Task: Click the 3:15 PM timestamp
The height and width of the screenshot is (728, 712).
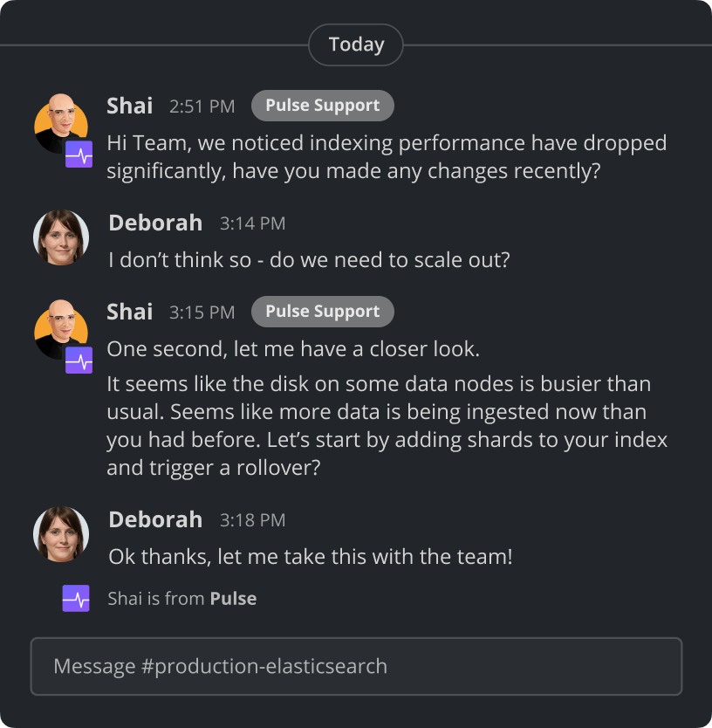Action: [x=202, y=312]
